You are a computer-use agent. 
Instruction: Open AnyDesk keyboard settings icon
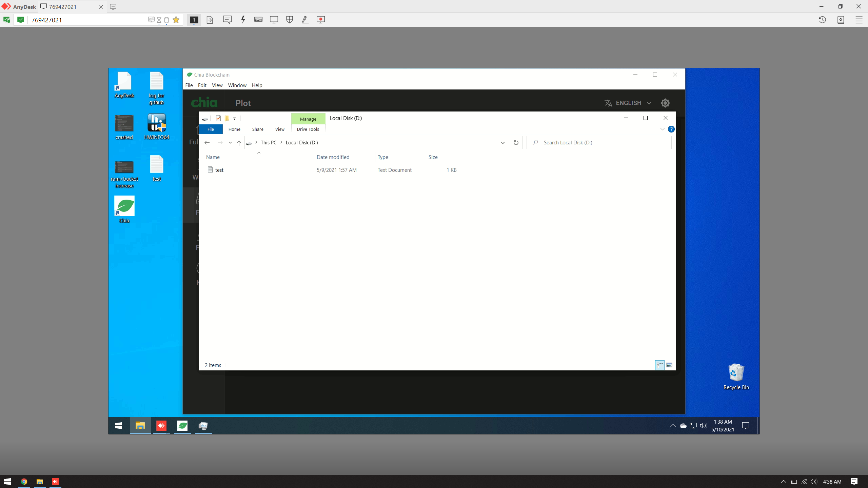pos(258,20)
